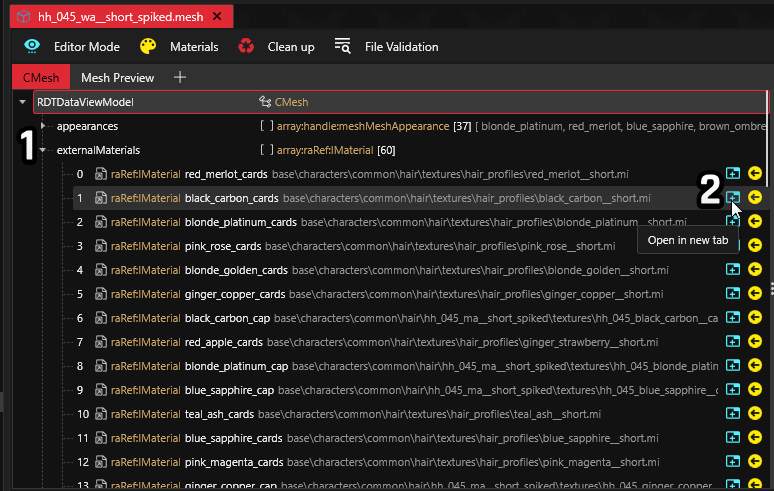Click yellow arrow icon on ginger_copper_cards row

point(755,294)
